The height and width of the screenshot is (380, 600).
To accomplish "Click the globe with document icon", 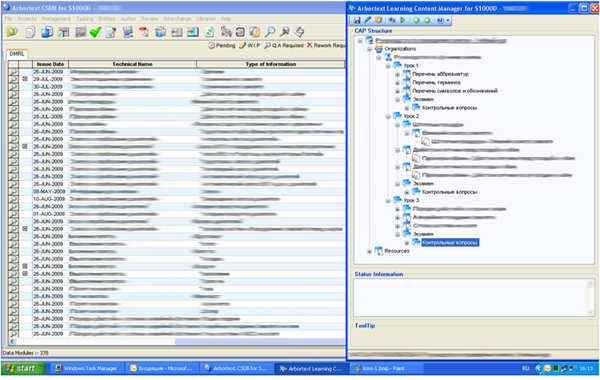I will pyautogui.click(x=255, y=32).
